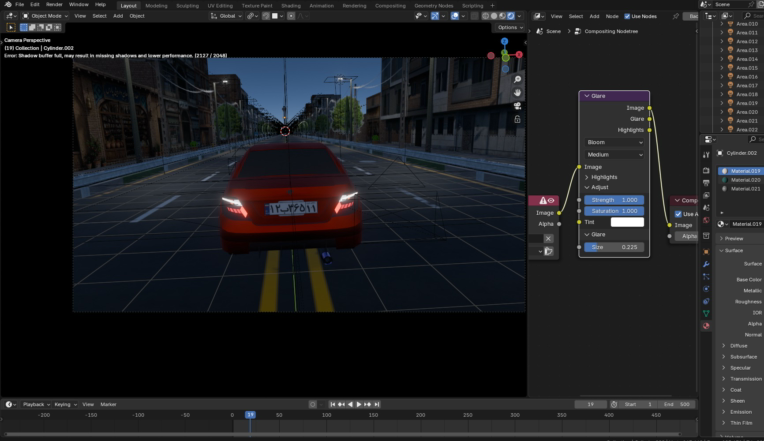Open the Render menu
This screenshot has width=764, height=441.
[x=54, y=4]
